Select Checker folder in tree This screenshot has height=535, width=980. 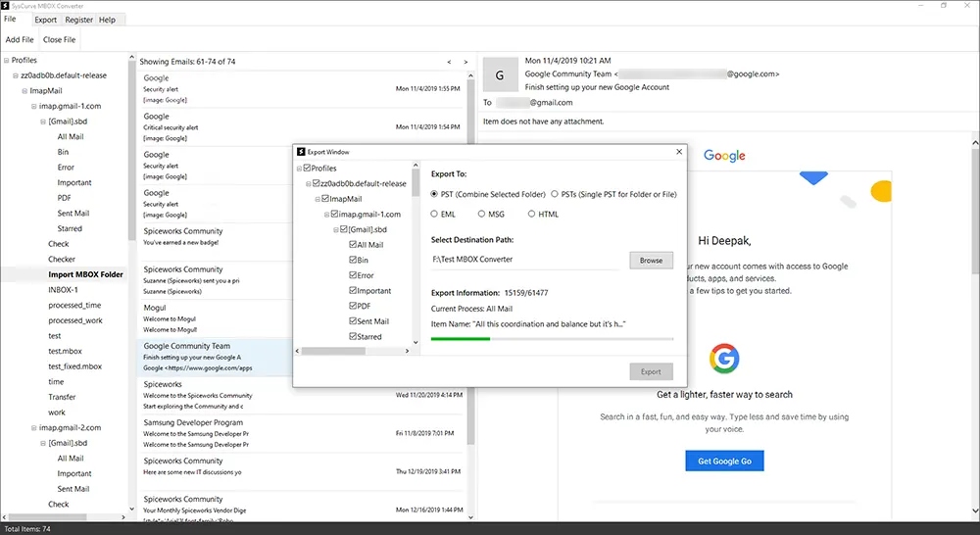tap(62, 259)
